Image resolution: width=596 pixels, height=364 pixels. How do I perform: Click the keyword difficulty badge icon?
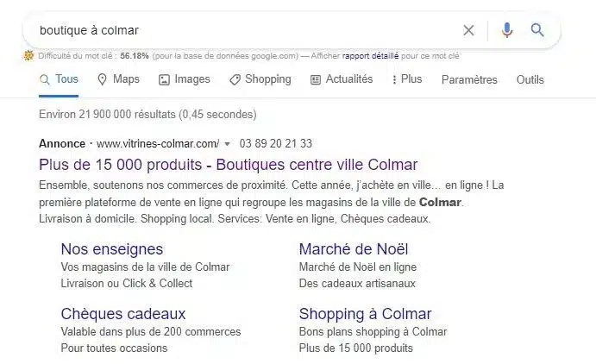click(x=28, y=56)
